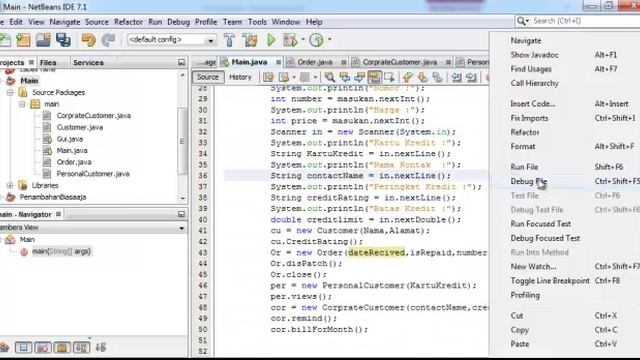Open the Source menu
This screenshot has height=360, width=640.
[97, 22]
